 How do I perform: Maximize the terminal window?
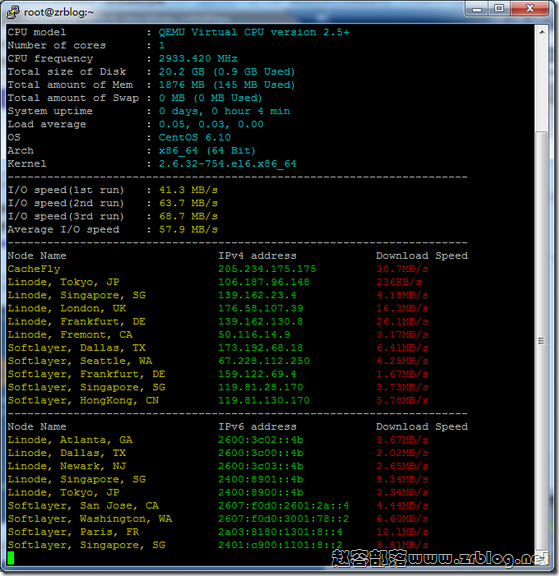click(x=499, y=9)
